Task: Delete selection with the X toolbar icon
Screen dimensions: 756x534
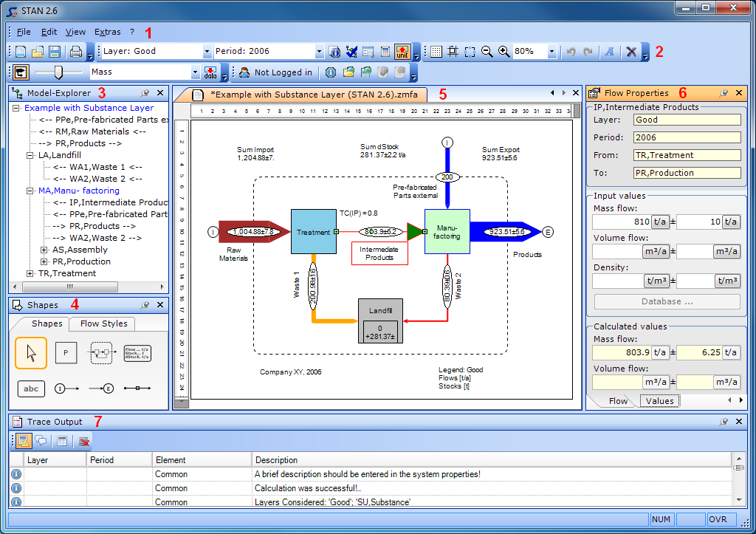Action: point(631,52)
